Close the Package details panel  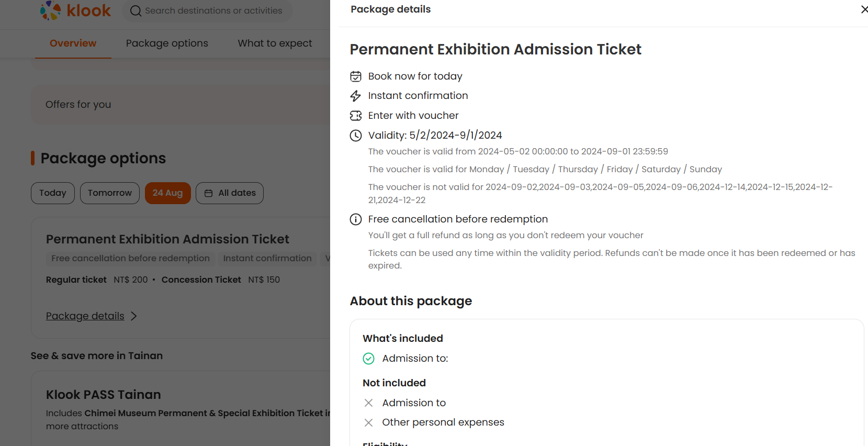(x=864, y=9)
